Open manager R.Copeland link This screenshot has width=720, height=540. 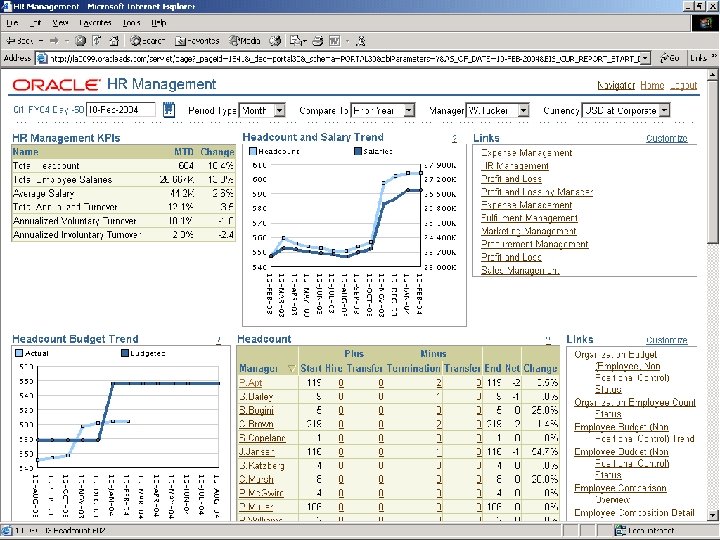pyautogui.click(x=262, y=438)
